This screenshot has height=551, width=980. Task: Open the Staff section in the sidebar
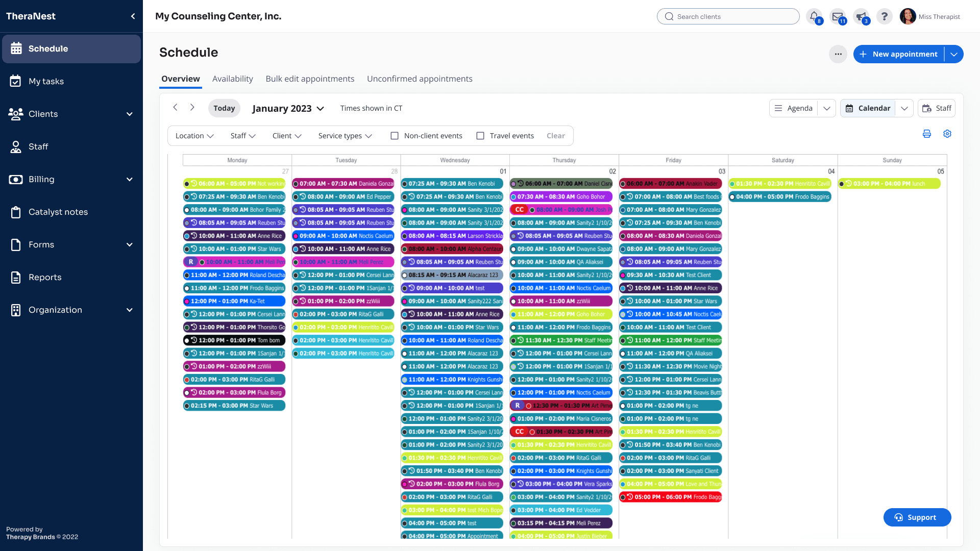pos(38,146)
